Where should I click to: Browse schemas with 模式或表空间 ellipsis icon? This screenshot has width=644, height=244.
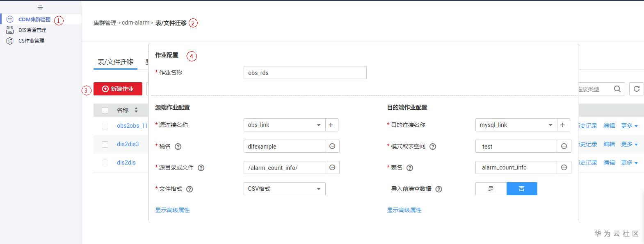(564, 146)
